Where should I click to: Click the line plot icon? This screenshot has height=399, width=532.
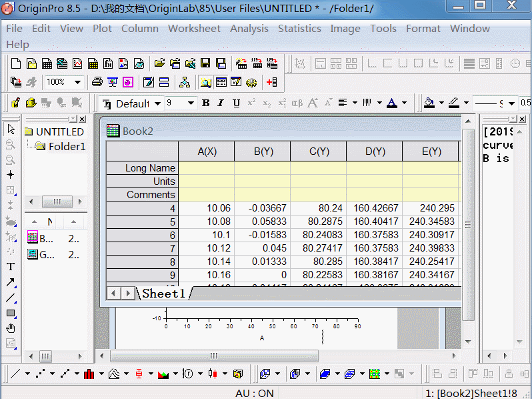coord(15,374)
